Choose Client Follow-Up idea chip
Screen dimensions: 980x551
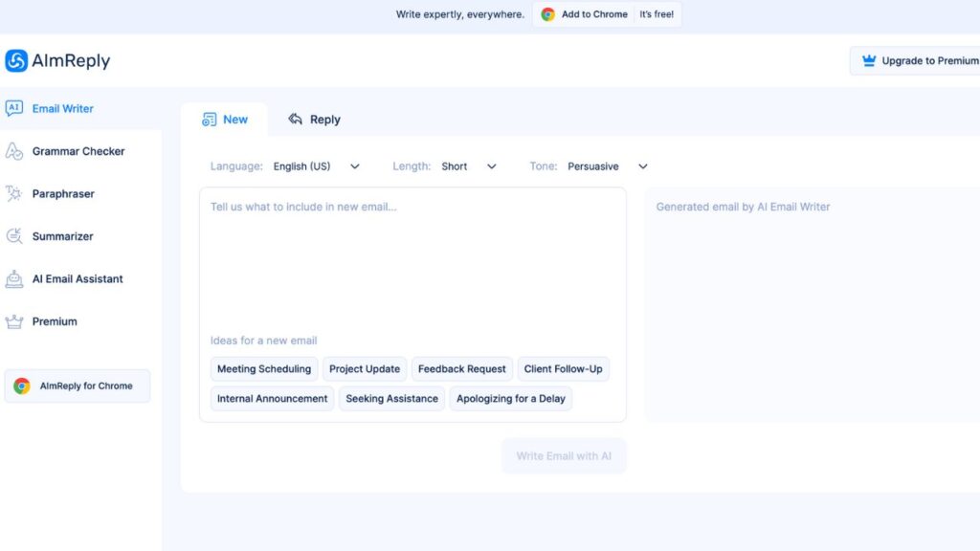pyautogui.click(x=563, y=369)
